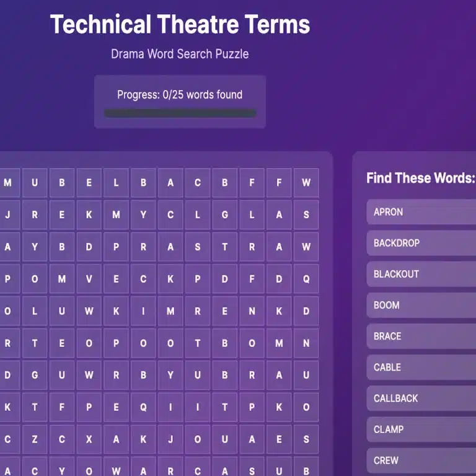Click letter E in row M U B E L B
The image size is (476, 476).
89,182
